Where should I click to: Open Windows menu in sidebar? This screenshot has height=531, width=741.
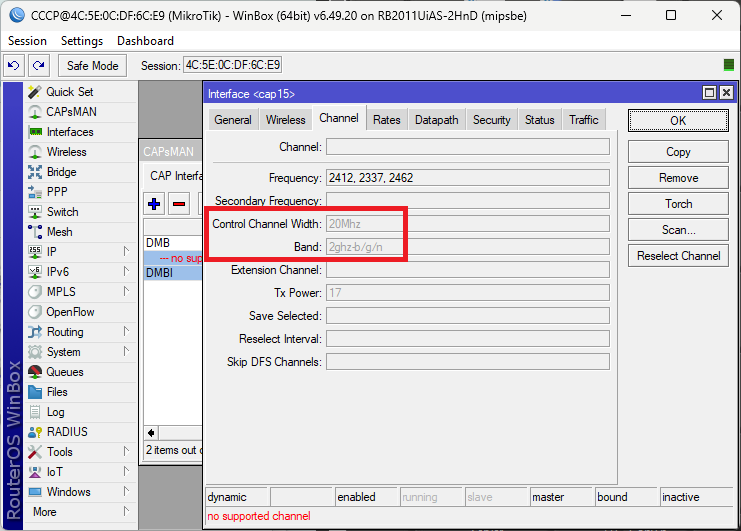pyautogui.click(x=80, y=492)
